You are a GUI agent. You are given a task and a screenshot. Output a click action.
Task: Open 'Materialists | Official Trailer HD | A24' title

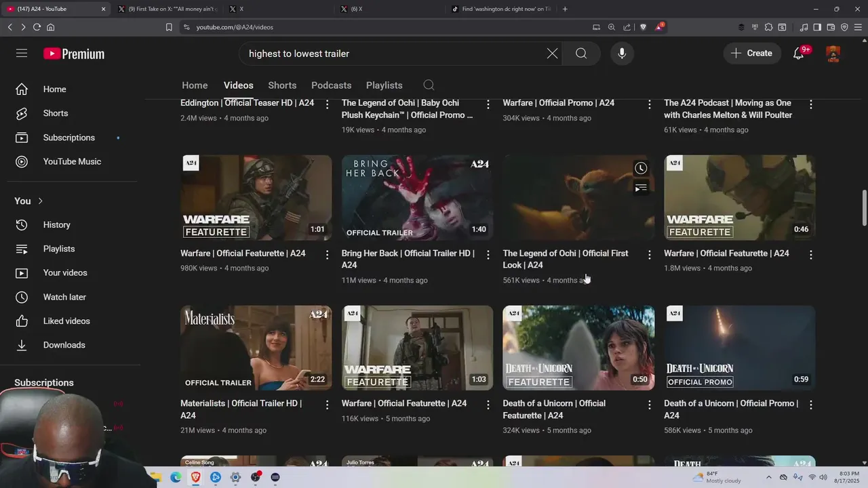point(241,409)
